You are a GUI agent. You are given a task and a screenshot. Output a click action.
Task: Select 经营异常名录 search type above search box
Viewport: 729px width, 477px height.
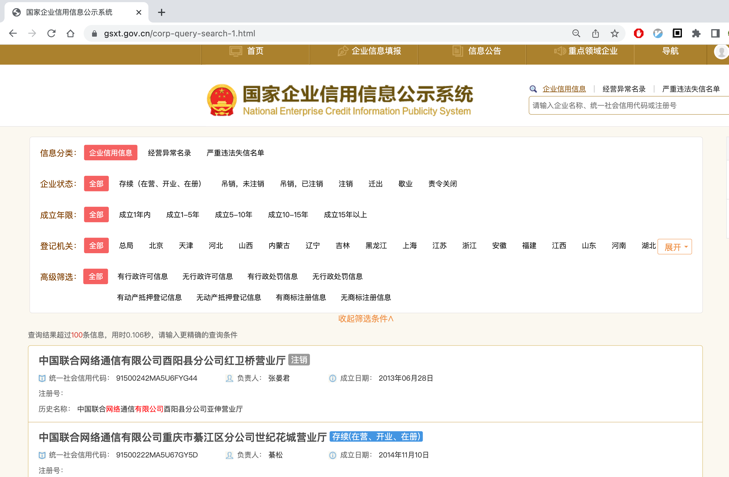624,89
